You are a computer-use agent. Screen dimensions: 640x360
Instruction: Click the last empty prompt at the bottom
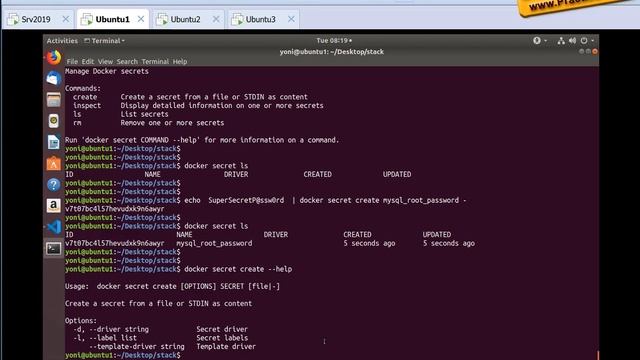tap(123, 356)
